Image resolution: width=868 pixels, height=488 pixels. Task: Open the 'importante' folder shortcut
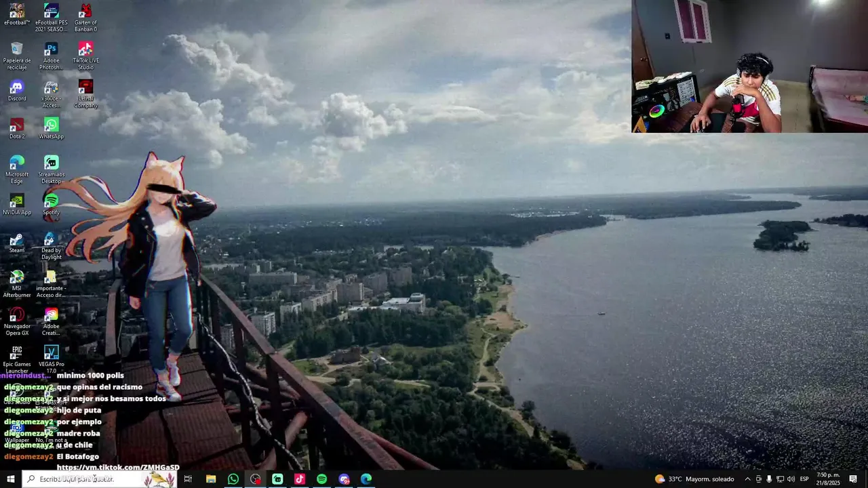(51, 283)
